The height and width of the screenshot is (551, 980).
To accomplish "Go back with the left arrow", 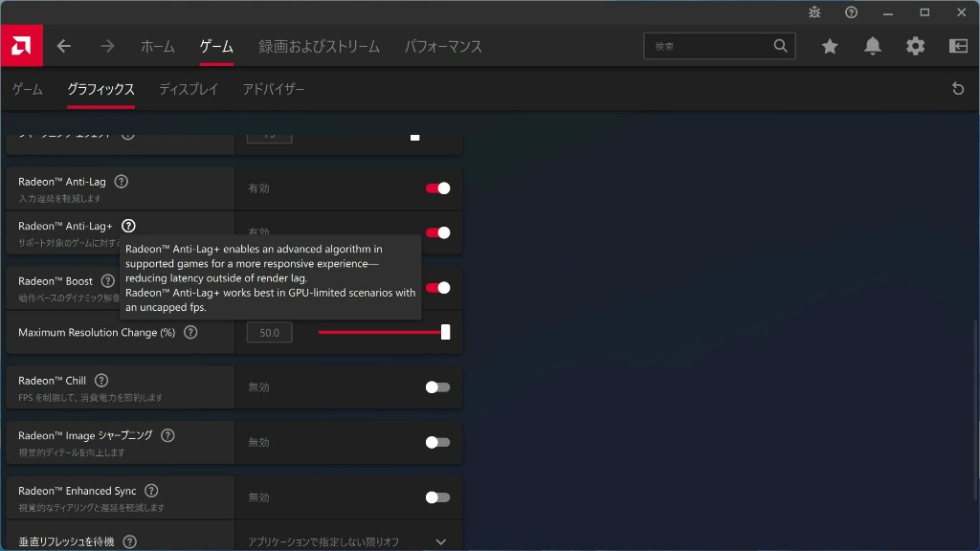I will click(x=64, y=46).
